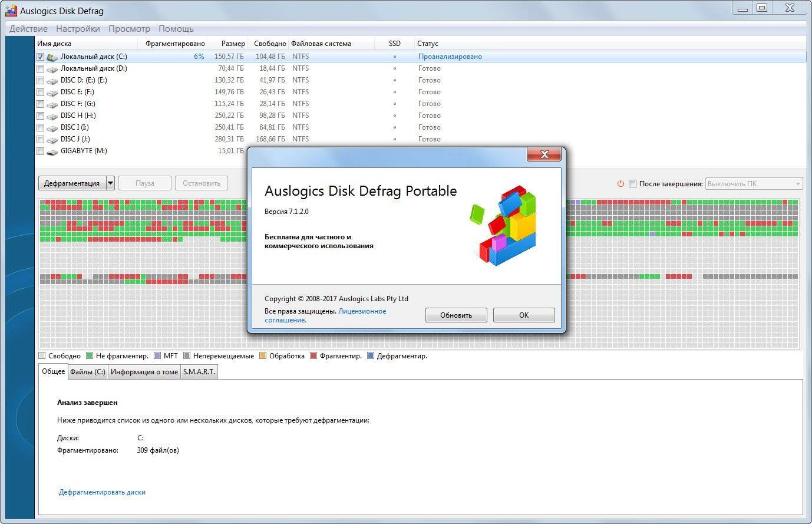
Task: Click the drive icon of DISC D: (E:)
Action: (x=52, y=81)
